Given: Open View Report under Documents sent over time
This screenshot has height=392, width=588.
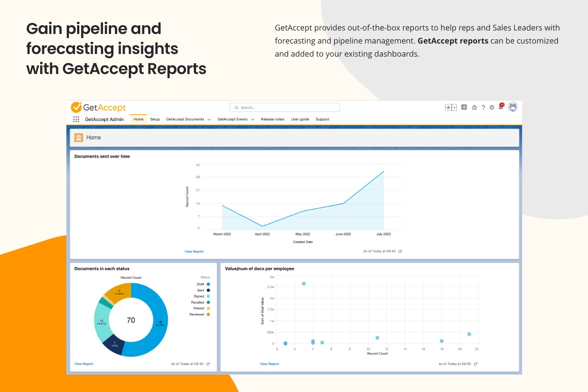Looking at the screenshot, I should tap(194, 251).
